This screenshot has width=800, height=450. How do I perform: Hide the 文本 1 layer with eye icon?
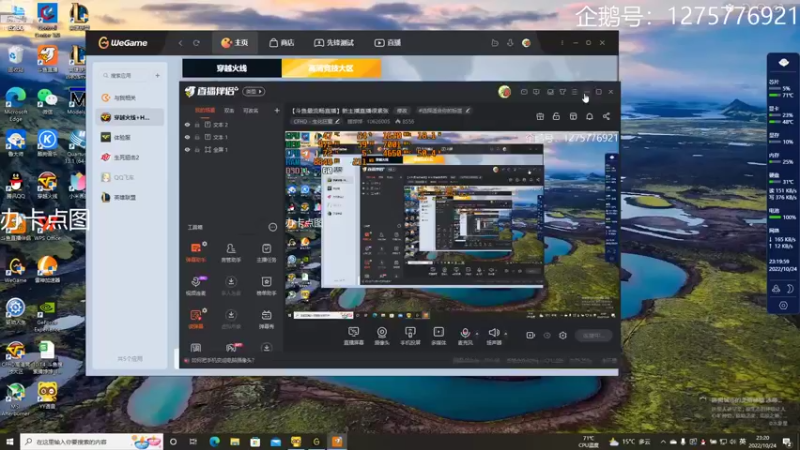tap(187, 137)
